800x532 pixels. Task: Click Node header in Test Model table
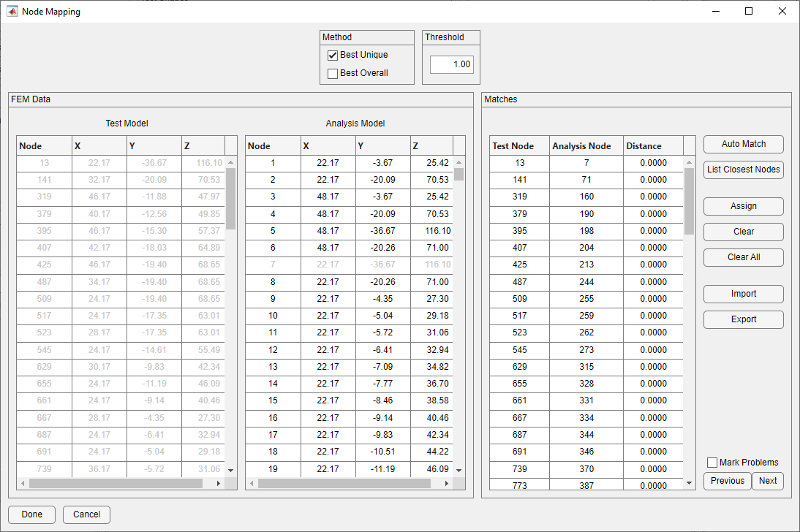44,146
